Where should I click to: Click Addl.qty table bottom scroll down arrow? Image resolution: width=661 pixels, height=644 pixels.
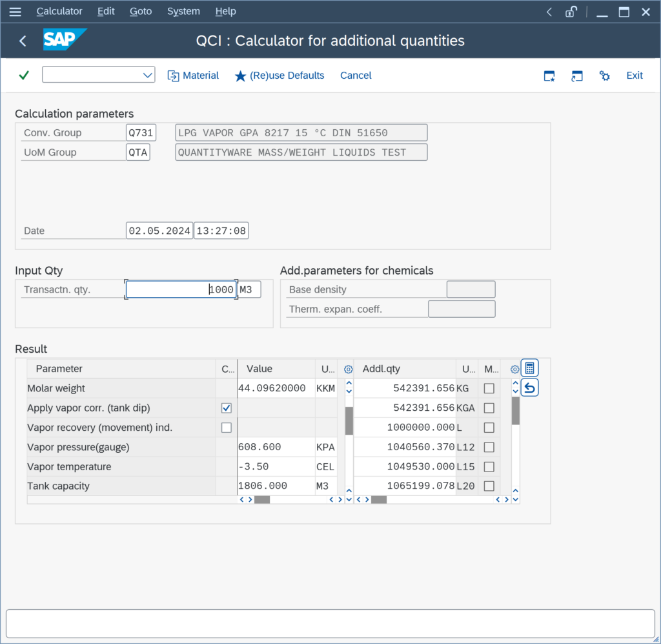(x=516, y=500)
